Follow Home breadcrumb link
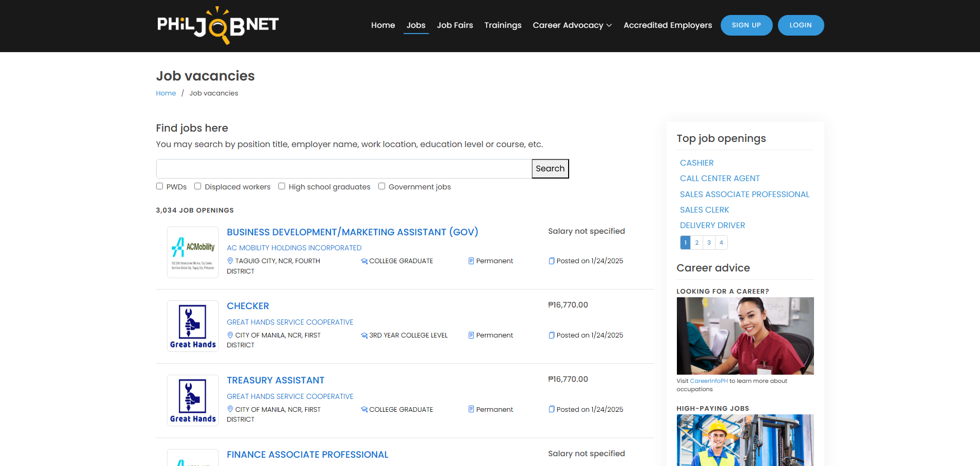Image resolution: width=980 pixels, height=466 pixels. 166,93
